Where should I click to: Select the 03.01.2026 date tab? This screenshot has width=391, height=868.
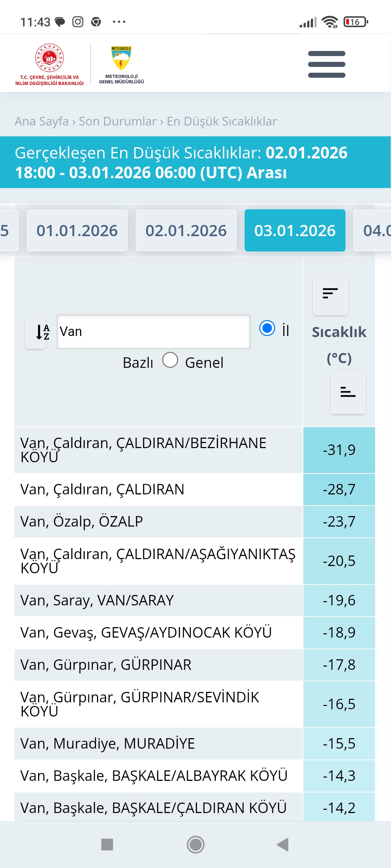point(295,230)
